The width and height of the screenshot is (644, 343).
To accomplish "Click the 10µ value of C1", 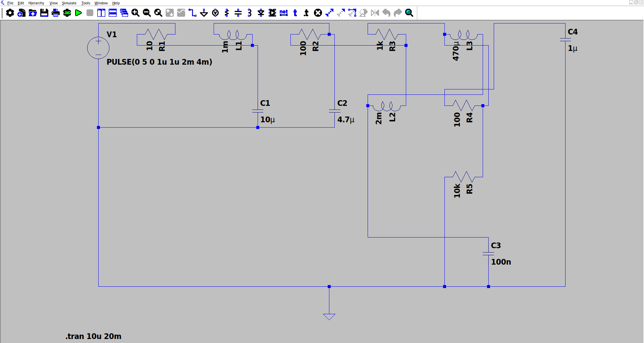I will (268, 120).
